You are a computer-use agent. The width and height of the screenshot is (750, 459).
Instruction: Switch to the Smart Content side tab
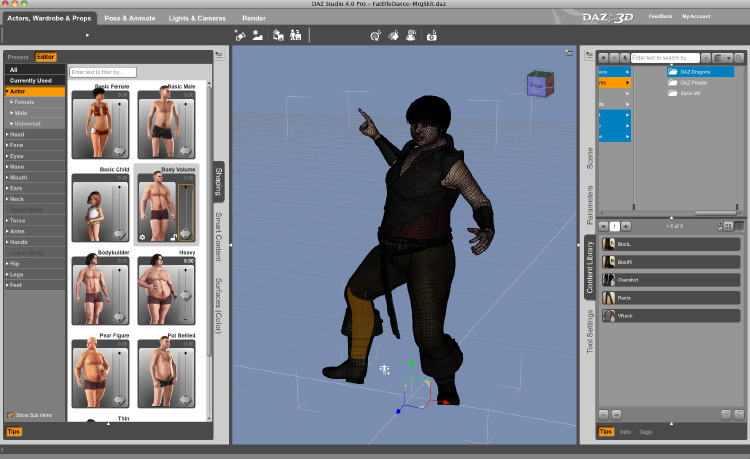pyautogui.click(x=219, y=237)
